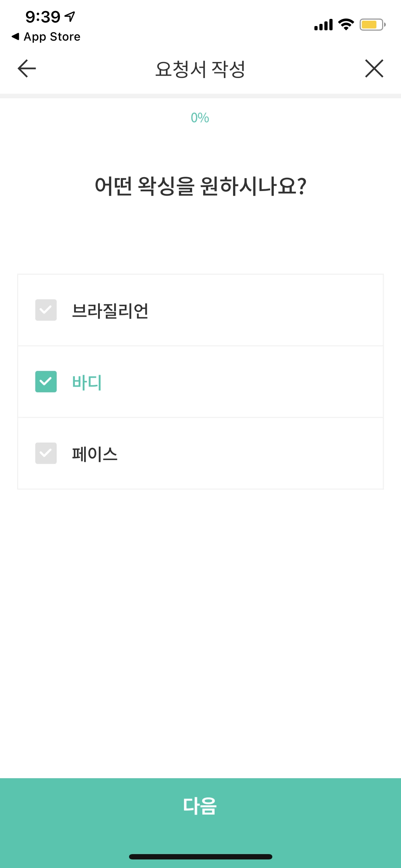The image size is (401, 868).
Task: Tap the App Store back link at top
Action: click(x=46, y=37)
